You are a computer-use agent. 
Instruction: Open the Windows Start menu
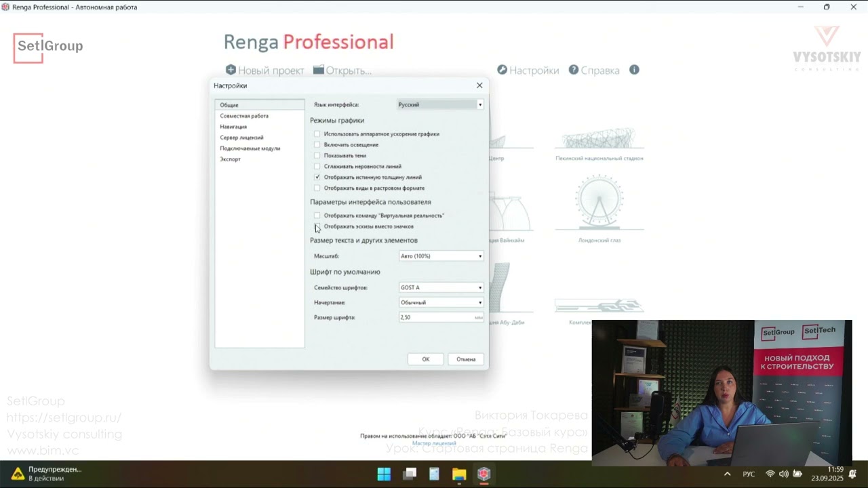tap(384, 474)
